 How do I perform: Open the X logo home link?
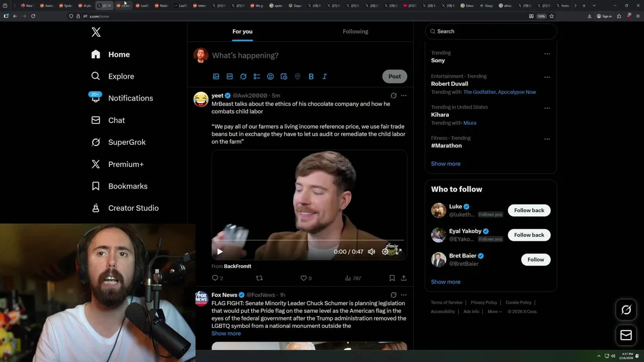pos(96,32)
